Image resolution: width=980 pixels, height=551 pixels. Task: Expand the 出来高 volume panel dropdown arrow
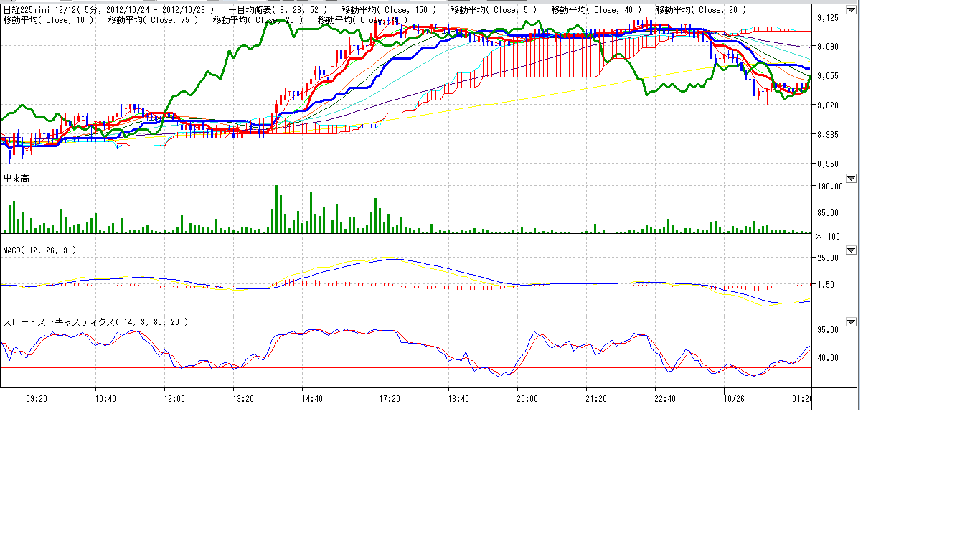coord(851,178)
